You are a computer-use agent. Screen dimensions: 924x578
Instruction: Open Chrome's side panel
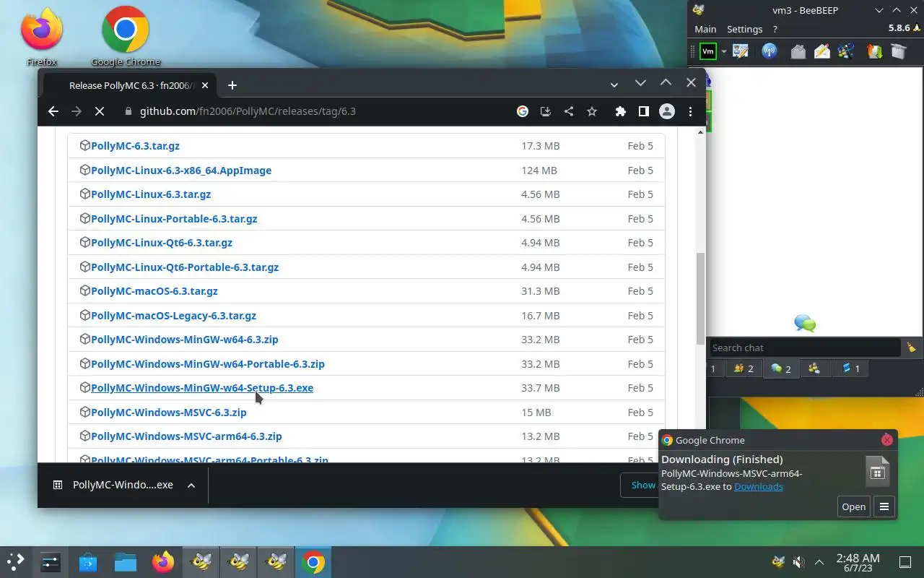tap(643, 111)
